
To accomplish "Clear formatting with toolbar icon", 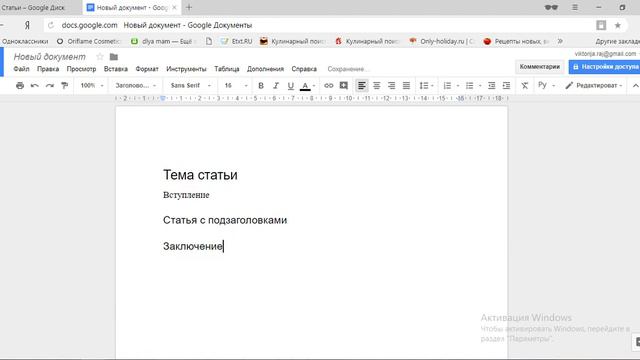I will 524,86.
